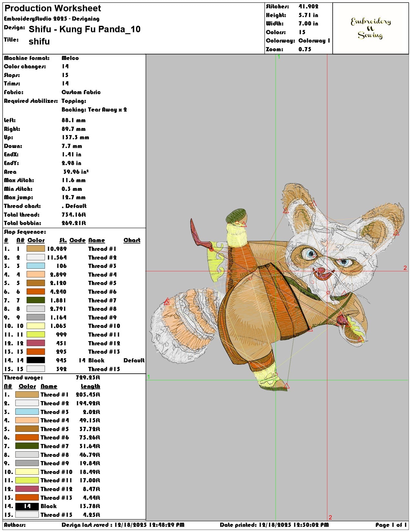Click the Shifu embroidery design preview

click(x=277, y=287)
